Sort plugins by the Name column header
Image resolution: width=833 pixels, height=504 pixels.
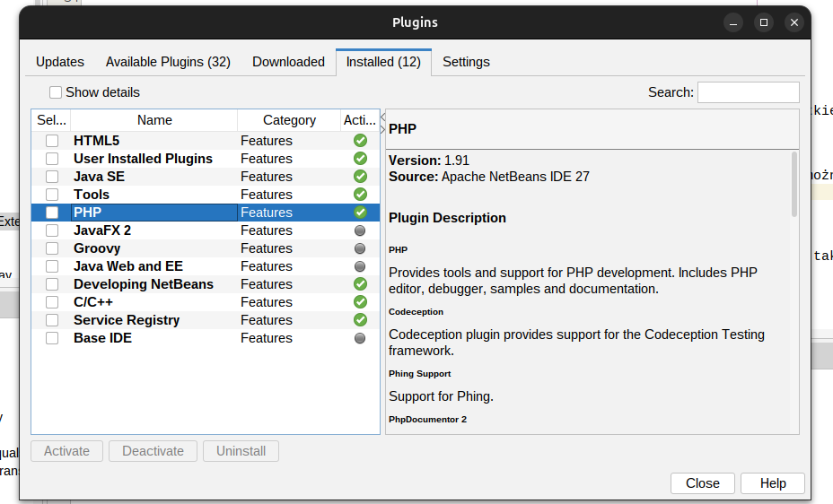(x=154, y=120)
